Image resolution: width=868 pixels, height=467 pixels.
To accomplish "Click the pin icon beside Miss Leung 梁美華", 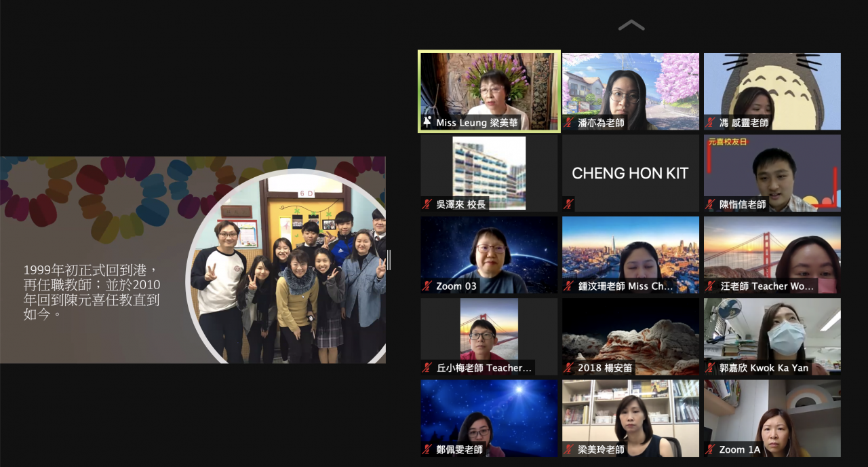I will [x=427, y=123].
